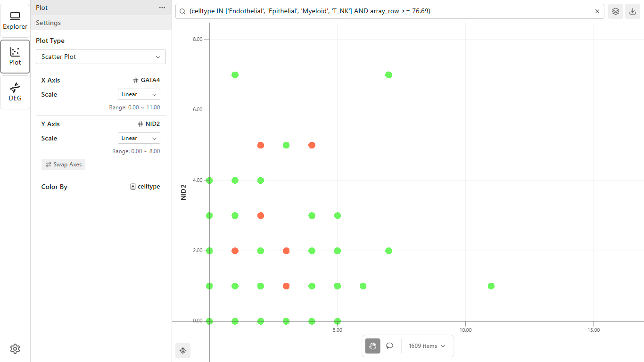Download the current plot image
Viewport: 644px width, 362px height.
click(x=633, y=11)
